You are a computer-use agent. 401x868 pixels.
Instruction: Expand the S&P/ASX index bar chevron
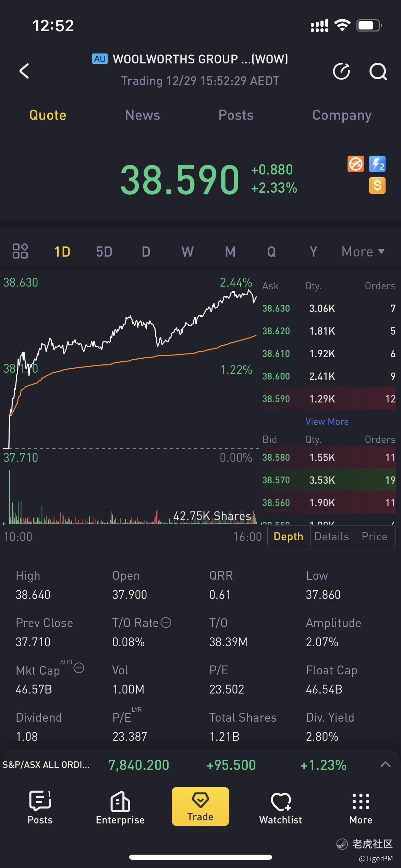pyautogui.click(x=386, y=764)
